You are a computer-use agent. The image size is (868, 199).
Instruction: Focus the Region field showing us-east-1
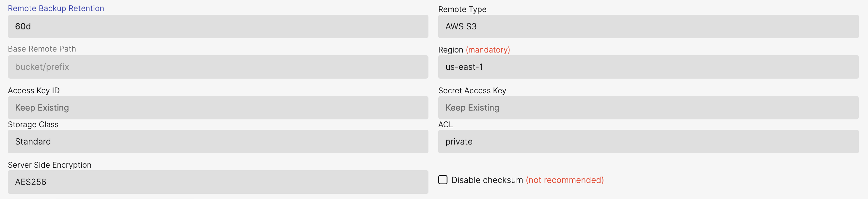click(x=648, y=67)
